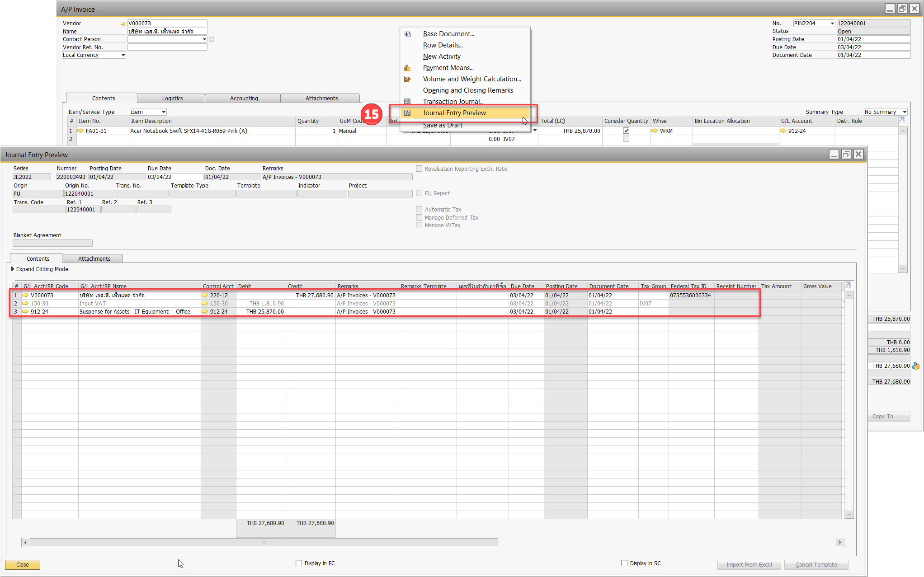Screen dimensions: 924x577
Task: Click the Close button
Action: coord(23,564)
